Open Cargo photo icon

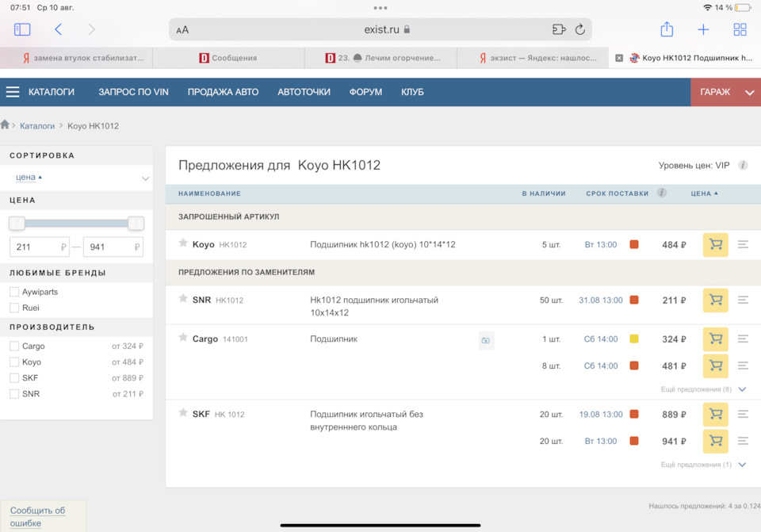pos(486,340)
